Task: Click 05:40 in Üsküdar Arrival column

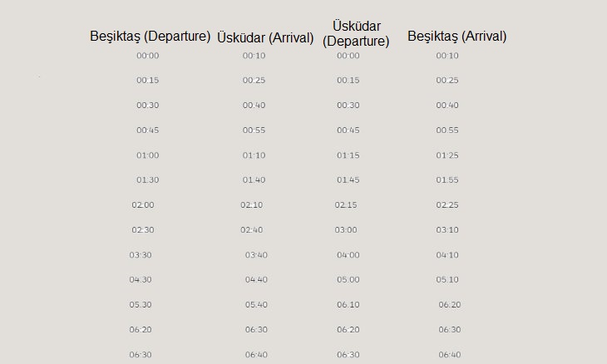Action: click(256, 305)
